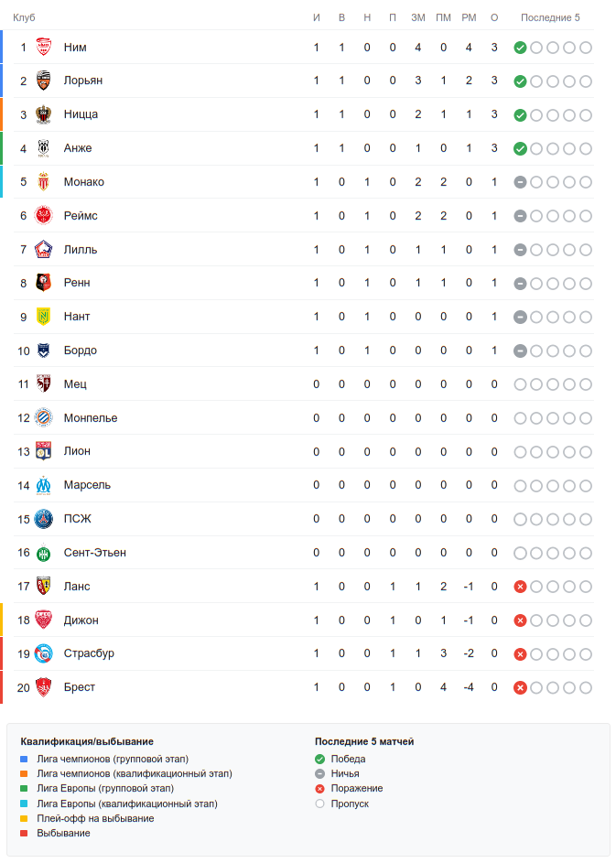Screen dimensions: 616x863
Task: Click the red Выбывание legend swatch
Action: point(25,834)
